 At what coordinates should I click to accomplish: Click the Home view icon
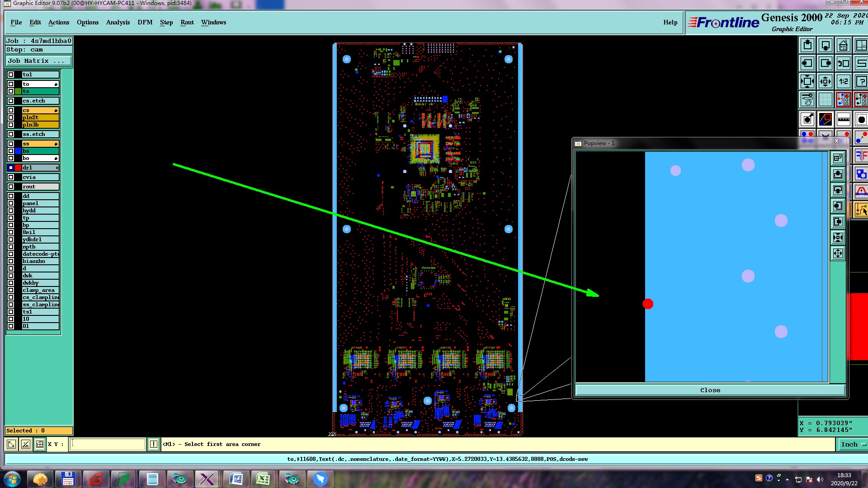843,45
